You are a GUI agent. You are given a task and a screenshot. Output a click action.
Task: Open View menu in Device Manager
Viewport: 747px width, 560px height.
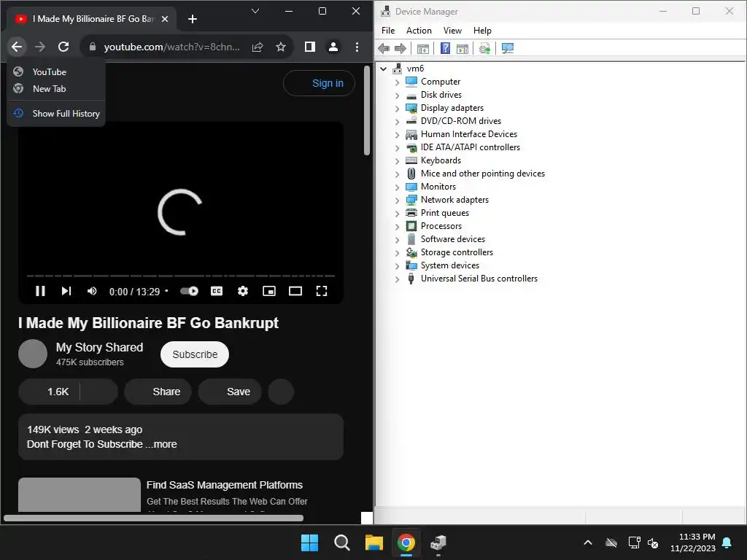point(452,31)
